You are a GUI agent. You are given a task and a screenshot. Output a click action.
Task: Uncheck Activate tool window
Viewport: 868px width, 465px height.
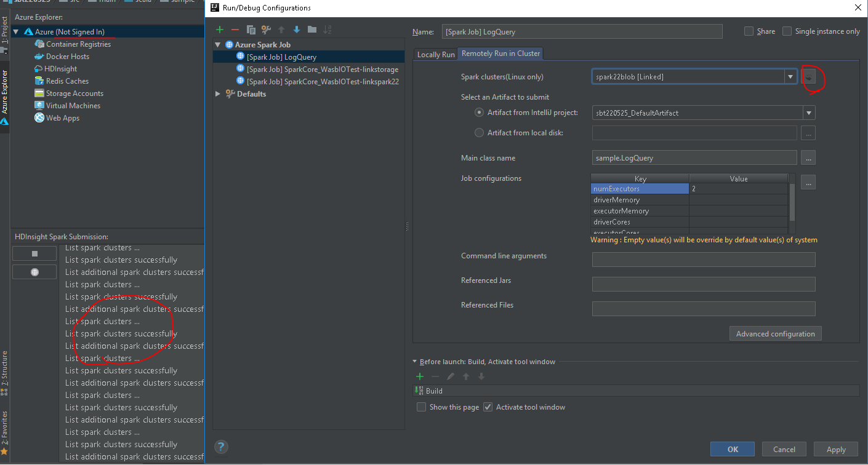487,407
